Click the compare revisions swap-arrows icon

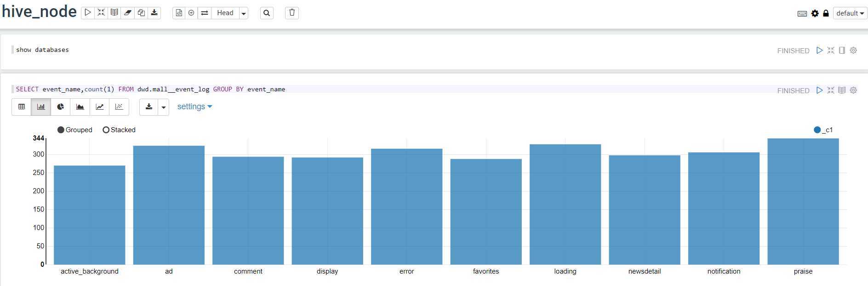(205, 13)
